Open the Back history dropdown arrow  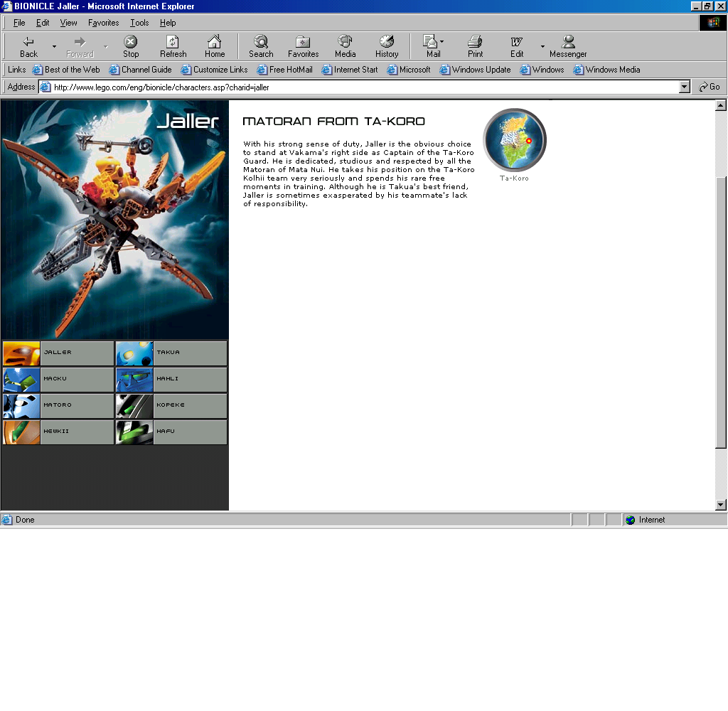click(54, 46)
